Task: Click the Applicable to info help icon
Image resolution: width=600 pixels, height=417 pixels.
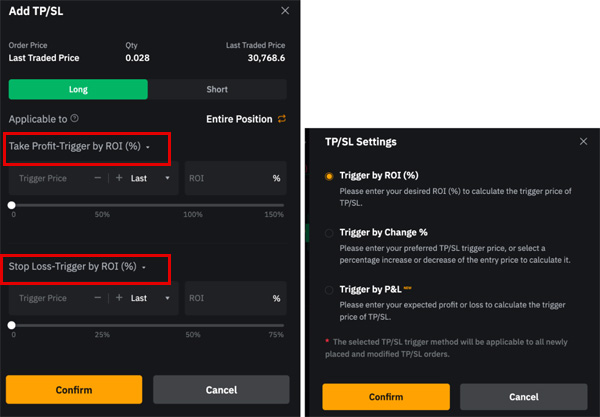Action: (x=75, y=119)
